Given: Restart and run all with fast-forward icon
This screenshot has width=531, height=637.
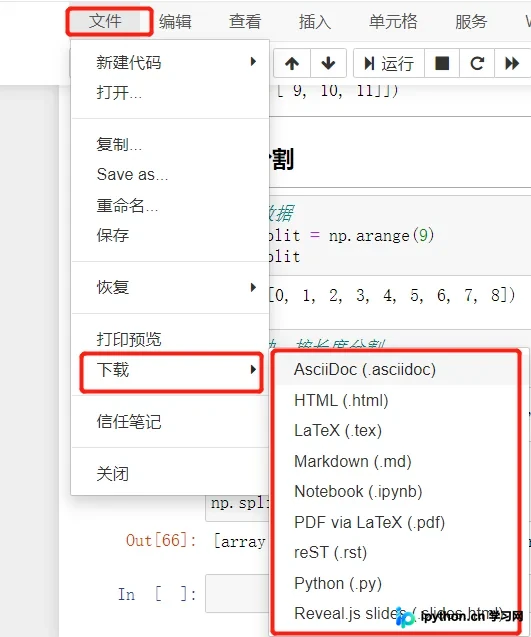Looking at the screenshot, I should 512,63.
